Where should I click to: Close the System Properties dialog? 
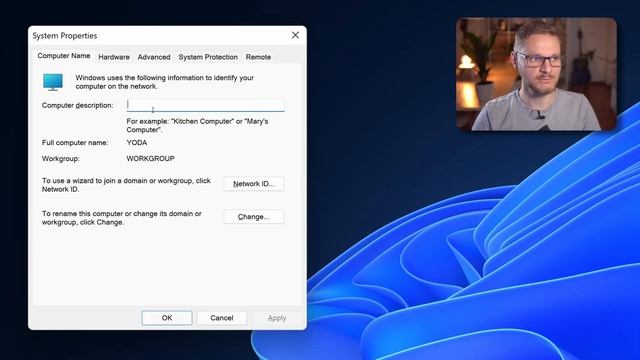tap(296, 36)
